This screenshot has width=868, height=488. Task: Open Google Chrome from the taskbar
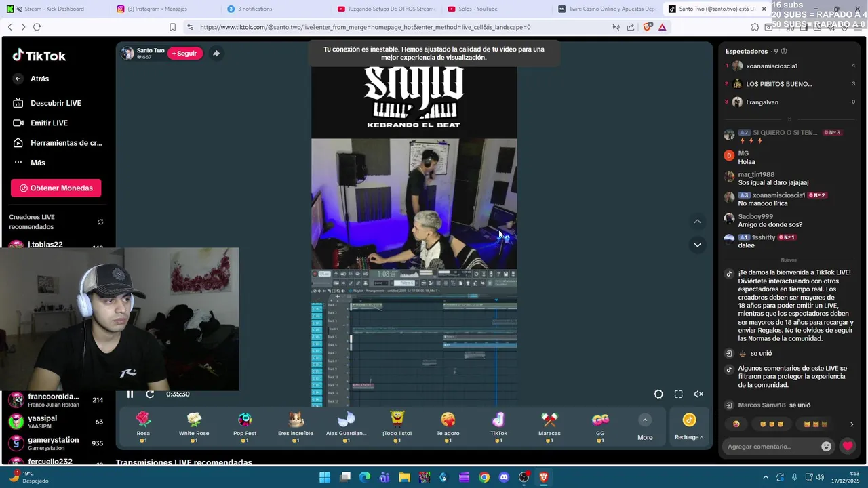tap(484, 477)
